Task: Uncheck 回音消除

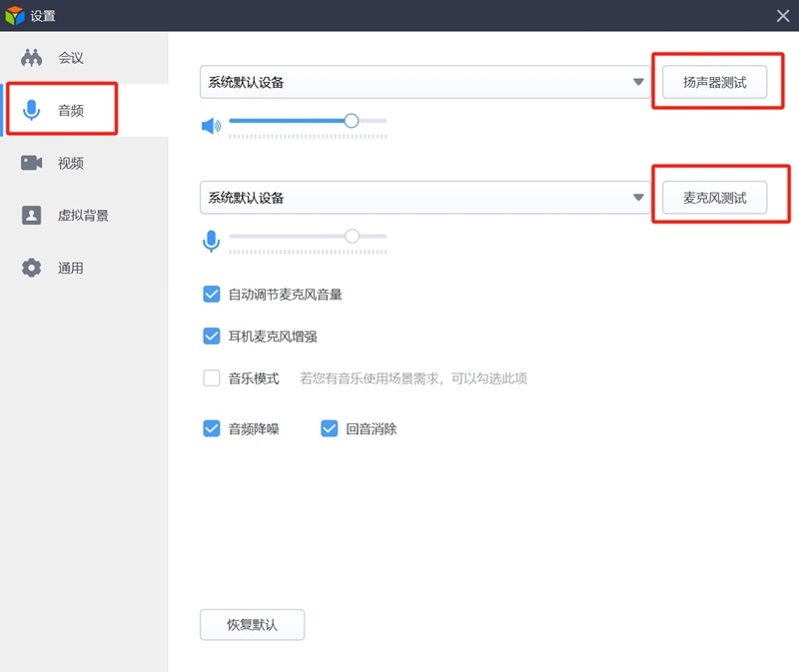Action: [x=329, y=427]
